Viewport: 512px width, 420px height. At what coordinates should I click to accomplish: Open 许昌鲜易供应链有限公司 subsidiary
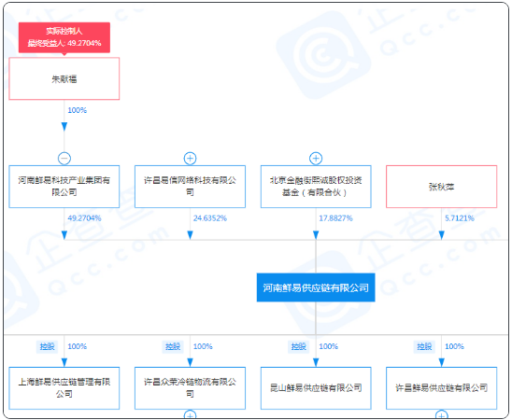(442, 388)
